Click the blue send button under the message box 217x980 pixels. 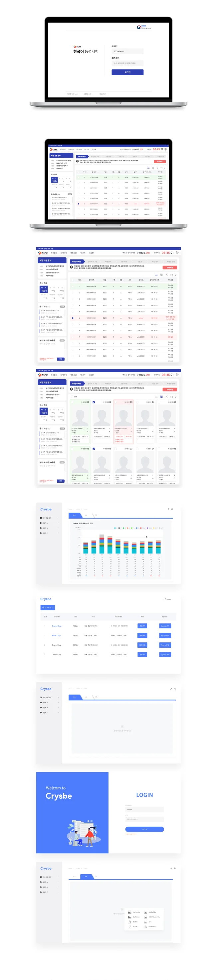click(61, 359)
